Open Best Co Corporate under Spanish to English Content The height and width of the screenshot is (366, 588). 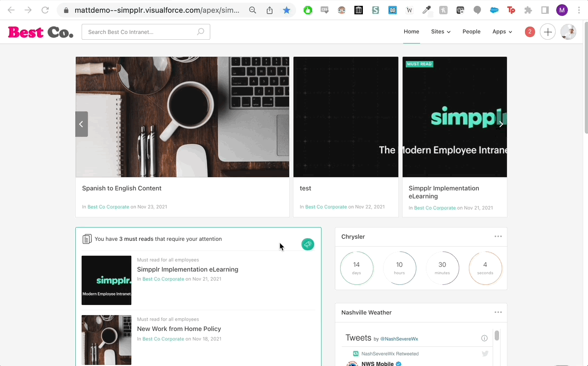tap(108, 207)
